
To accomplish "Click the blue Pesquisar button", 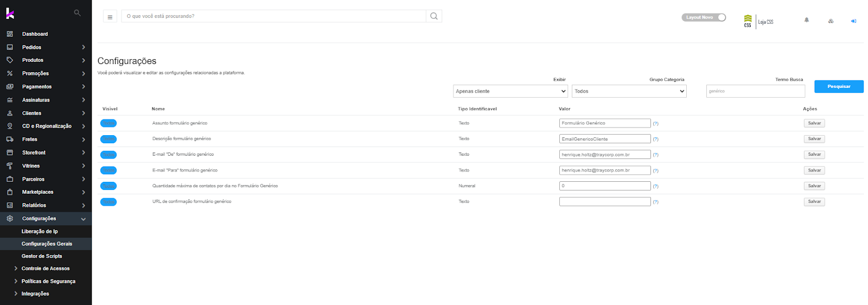I will point(839,86).
